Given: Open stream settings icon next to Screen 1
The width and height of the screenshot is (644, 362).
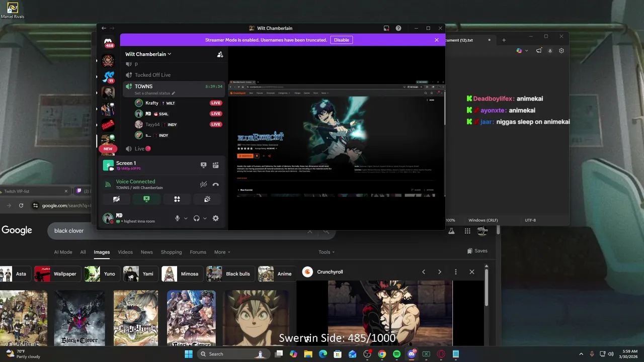Looking at the screenshot, I should click(215, 165).
